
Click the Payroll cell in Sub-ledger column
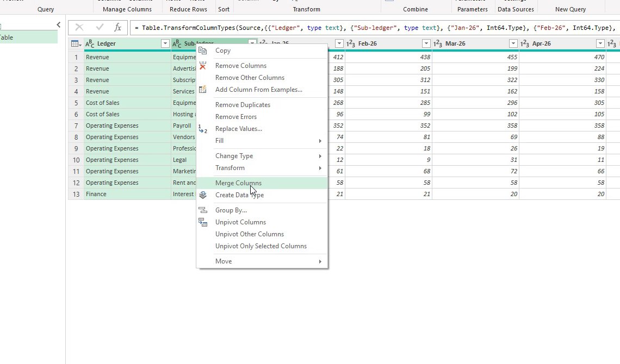(184, 125)
